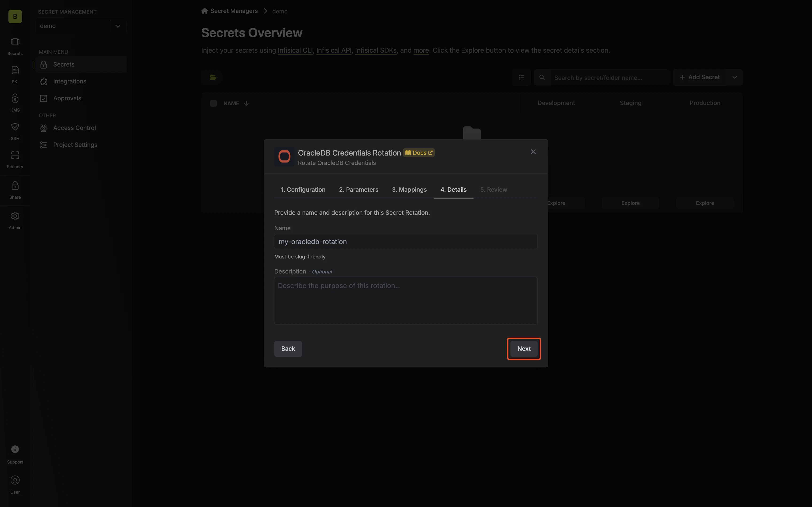The width and height of the screenshot is (812, 507).
Task: Expand the demo project dropdown
Action: click(x=118, y=26)
